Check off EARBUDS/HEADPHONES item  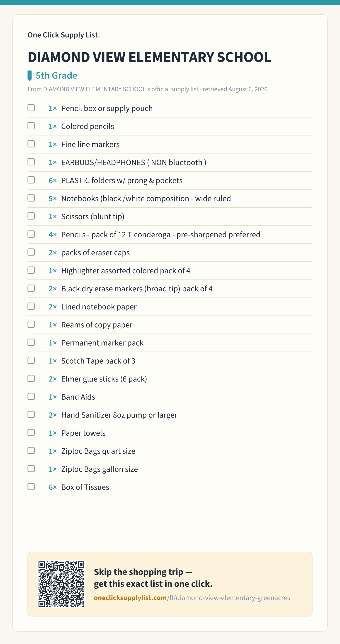[x=31, y=162]
